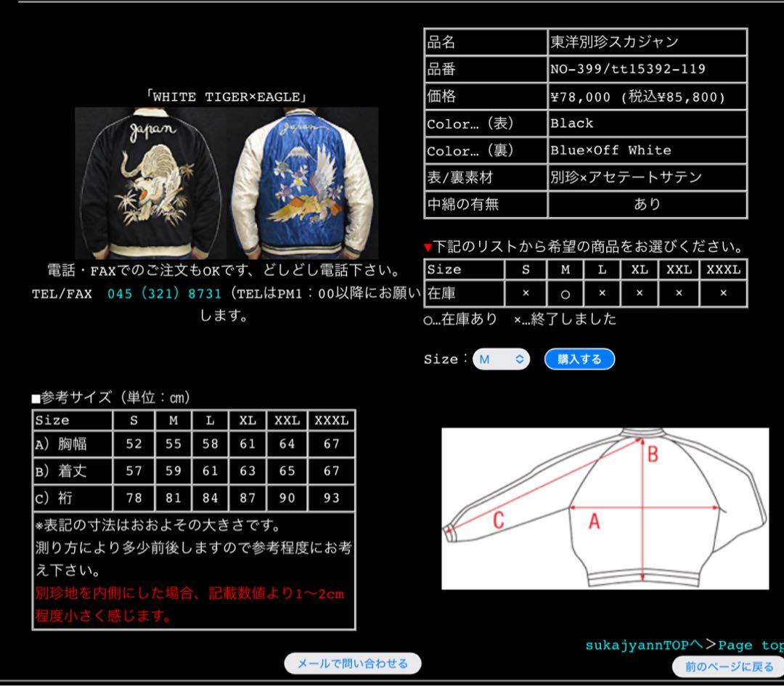Click the red letter B on diagram

click(653, 455)
